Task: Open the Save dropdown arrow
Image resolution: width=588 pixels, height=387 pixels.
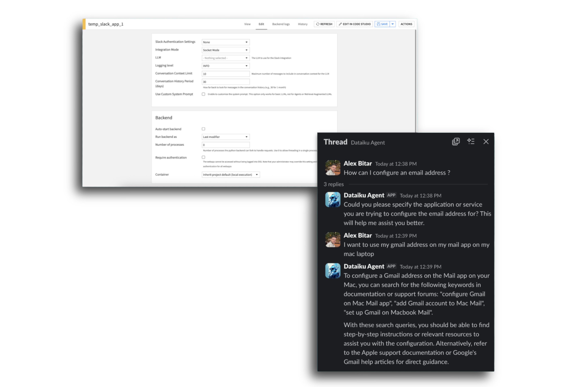Action: pos(393,24)
